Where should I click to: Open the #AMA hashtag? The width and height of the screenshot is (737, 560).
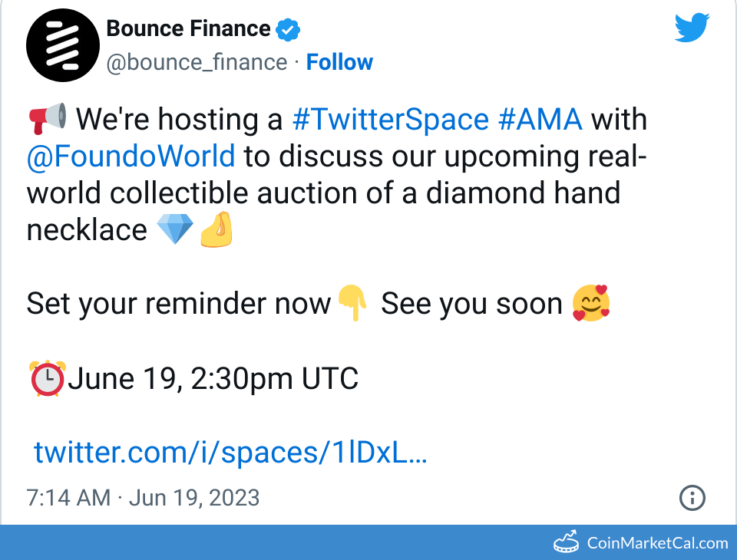pos(540,120)
